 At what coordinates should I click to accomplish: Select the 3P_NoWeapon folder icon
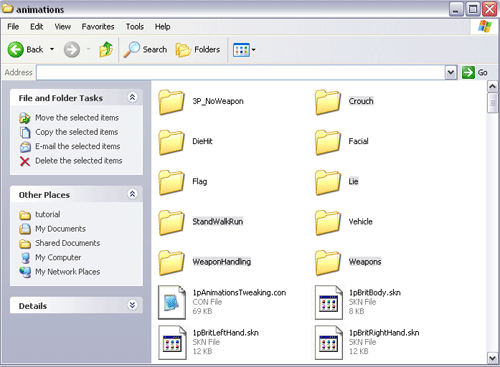(x=171, y=102)
